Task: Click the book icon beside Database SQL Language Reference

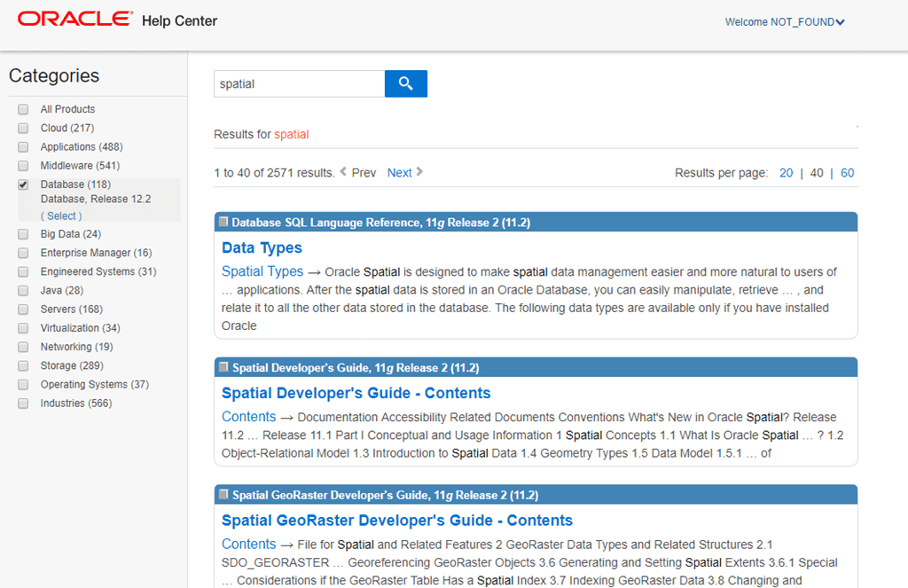Action: pos(223,222)
